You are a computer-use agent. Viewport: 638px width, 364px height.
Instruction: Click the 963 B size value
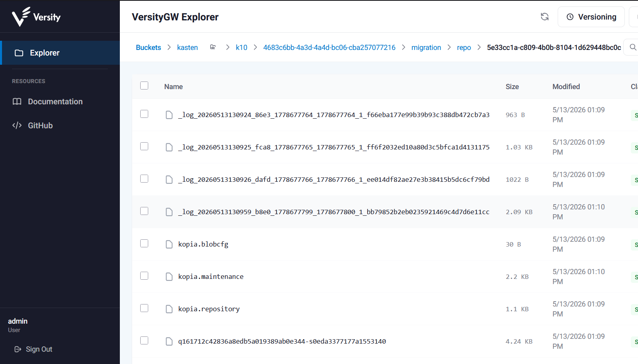tap(515, 115)
